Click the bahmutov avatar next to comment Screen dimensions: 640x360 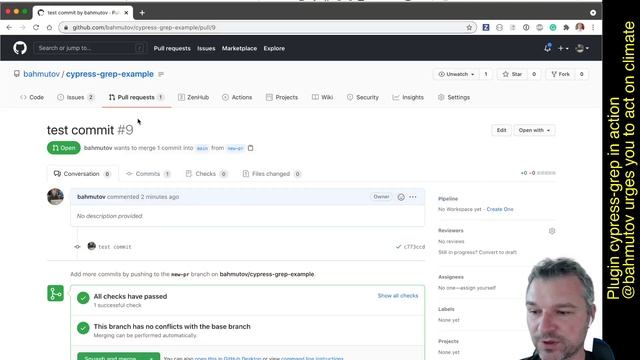tap(56, 196)
